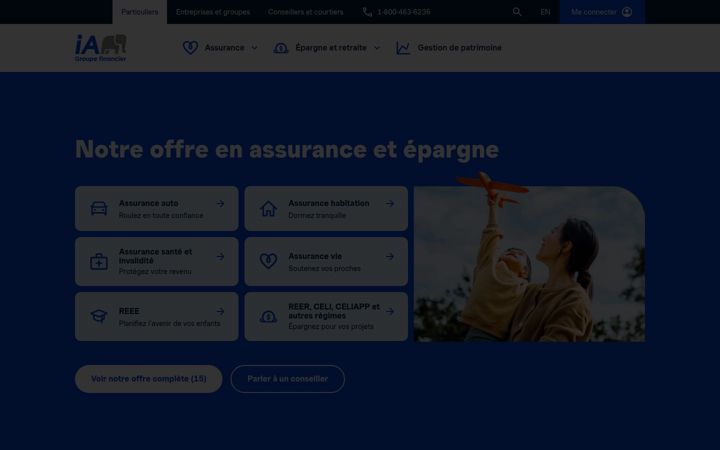720x450 pixels.
Task: Click Parler à un conseiller button
Action: pyautogui.click(x=287, y=379)
